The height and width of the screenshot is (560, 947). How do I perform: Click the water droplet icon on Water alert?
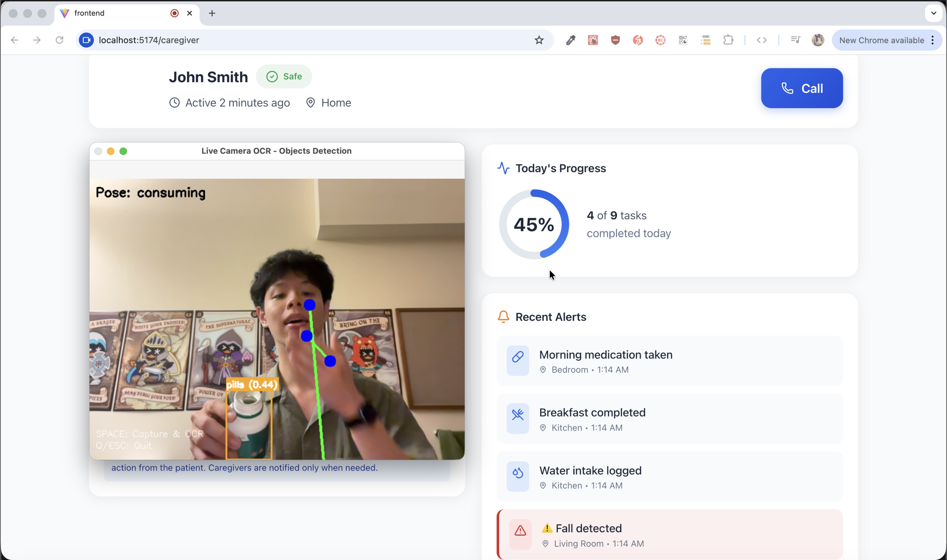517,472
